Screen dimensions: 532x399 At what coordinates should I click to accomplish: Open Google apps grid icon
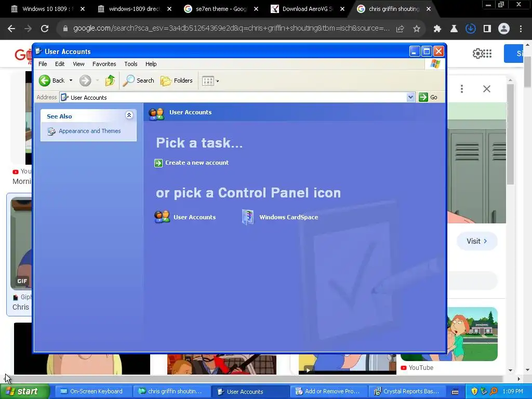click(488, 54)
